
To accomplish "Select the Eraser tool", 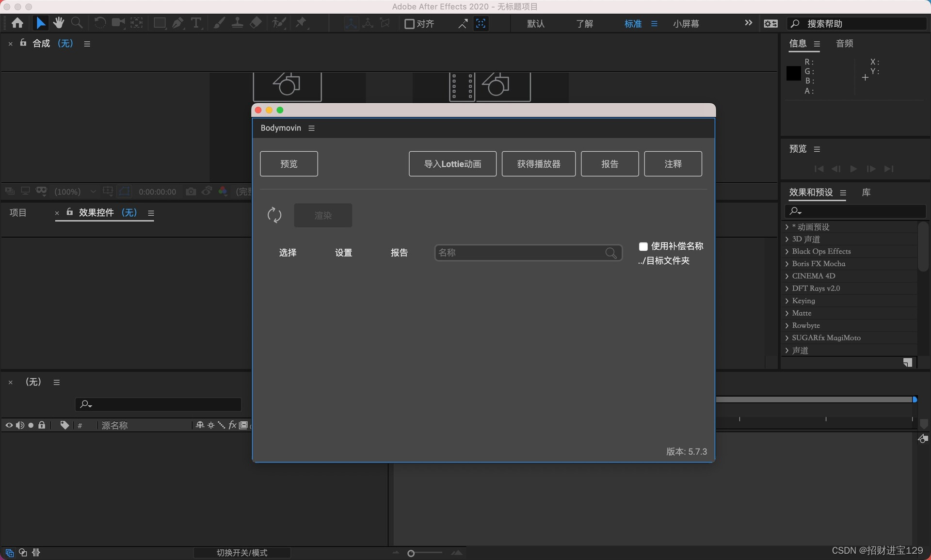I will (x=256, y=23).
